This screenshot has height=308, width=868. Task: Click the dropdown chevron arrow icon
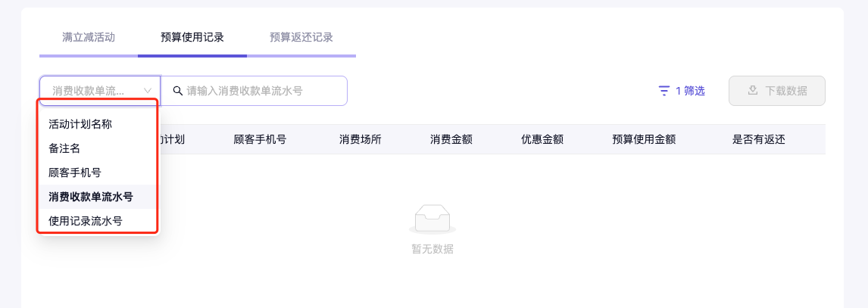tap(148, 91)
